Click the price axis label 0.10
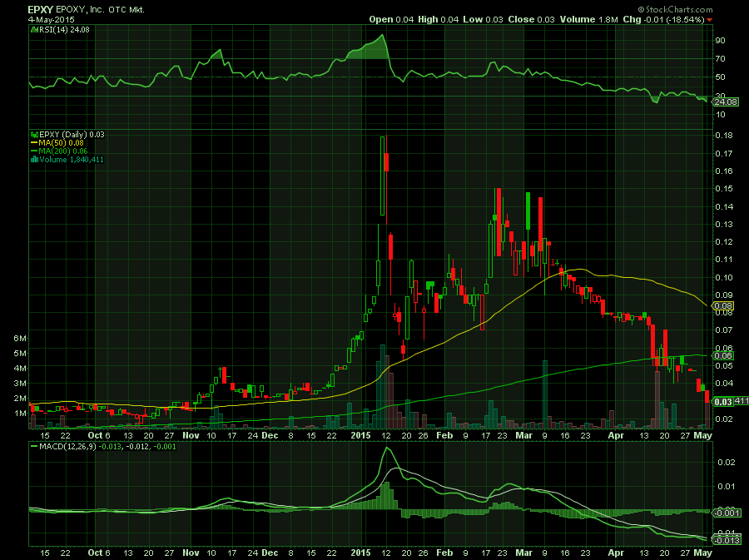749x560 pixels. (x=724, y=277)
